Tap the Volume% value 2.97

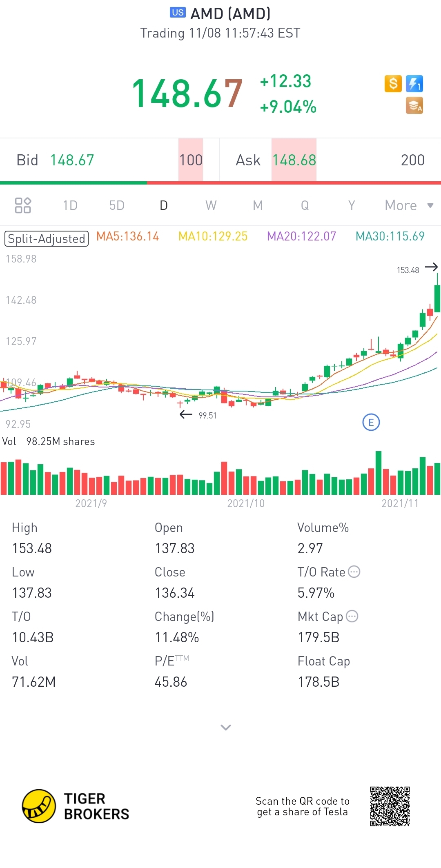click(x=310, y=548)
